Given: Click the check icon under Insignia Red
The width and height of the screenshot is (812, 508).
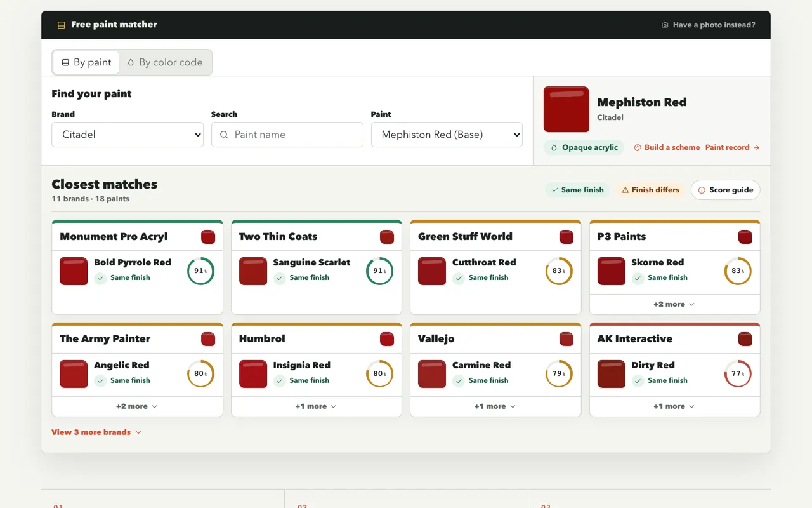Looking at the screenshot, I should (x=279, y=381).
